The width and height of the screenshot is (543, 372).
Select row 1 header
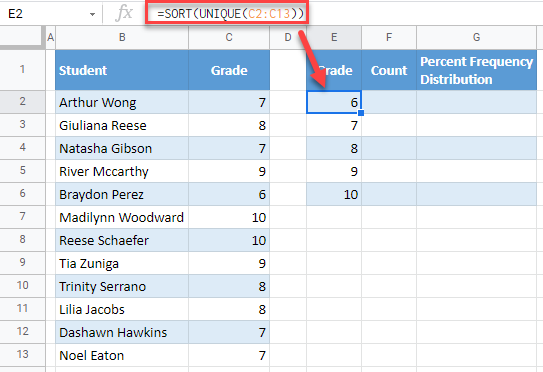click(23, 70)
